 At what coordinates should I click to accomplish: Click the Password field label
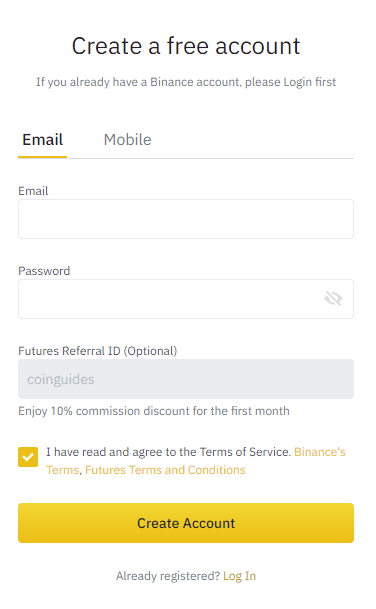click(44, 271)
